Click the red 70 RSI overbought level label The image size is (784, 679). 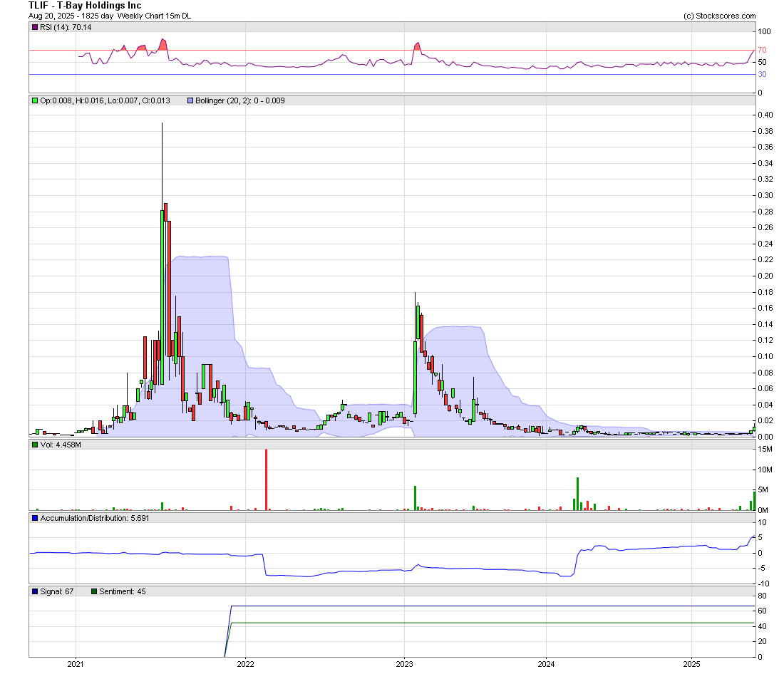tap(762, 50)
